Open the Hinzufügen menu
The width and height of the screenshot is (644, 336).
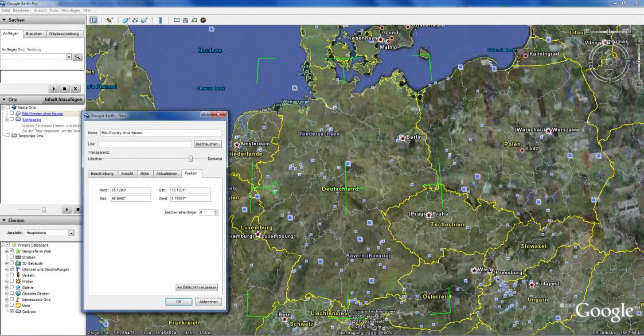pyautogui.click(x=71, y=10)
